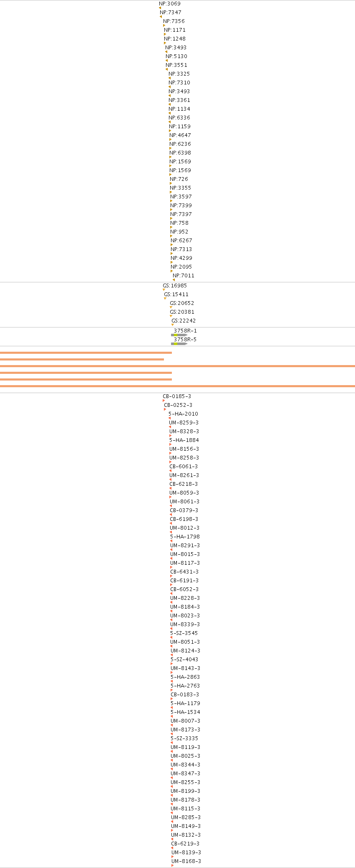Select feature UM-8199-3

click(186, 791)
